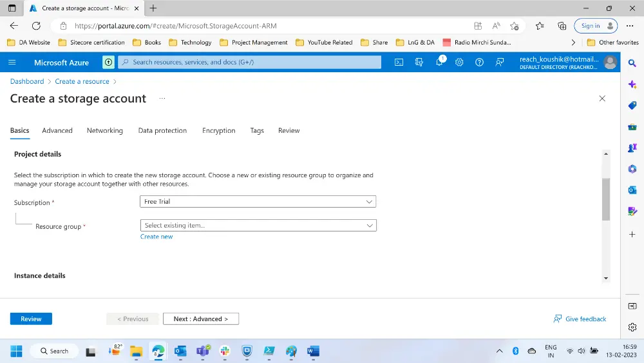
Task: Open the Edge sidebar Copilot sparkle icon
Action: [x=632, y=84]
